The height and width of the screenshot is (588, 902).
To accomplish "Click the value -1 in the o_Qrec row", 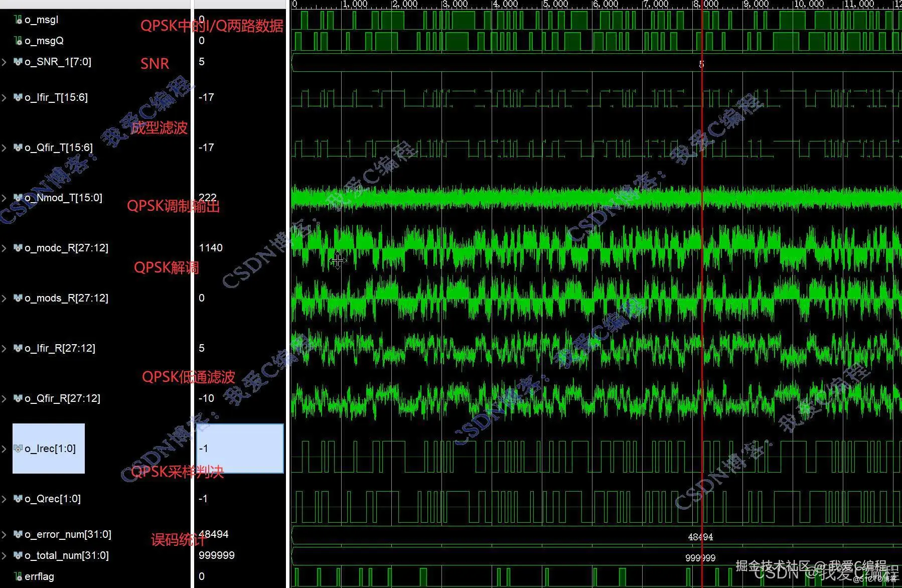I will pyautogui.click(x=203, y=499).
